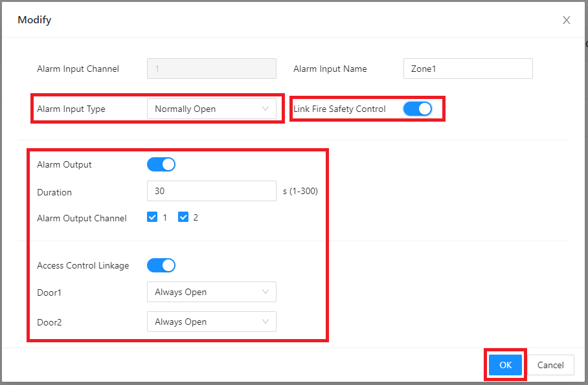This screenshot has width=588, height=385.
Task: Click the Modify dialog title
Action: point(34,20)
